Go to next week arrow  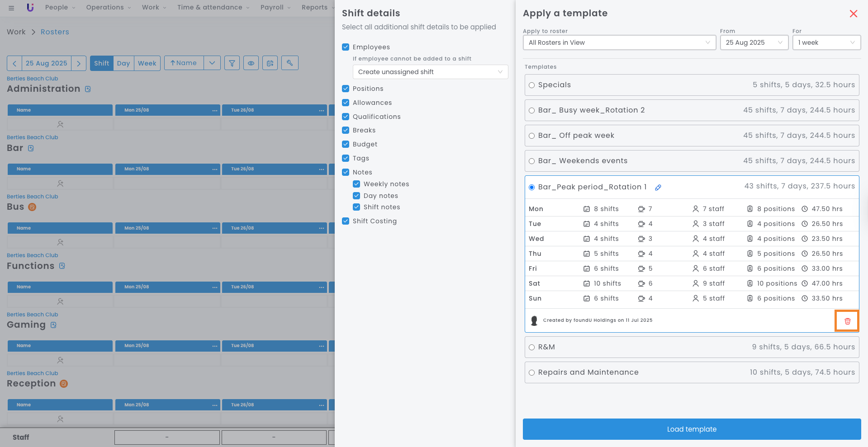79,63
